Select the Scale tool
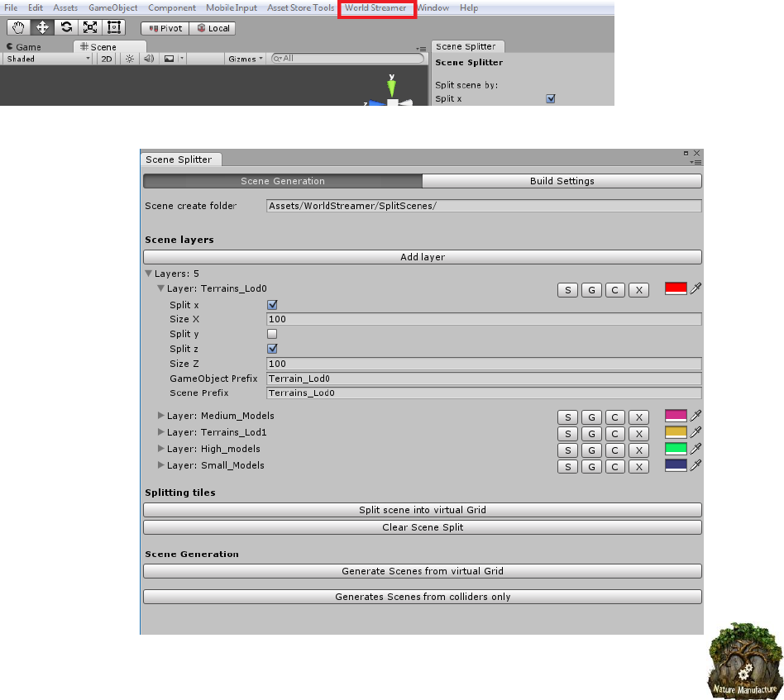784x700 pixels. pos(90,27)
